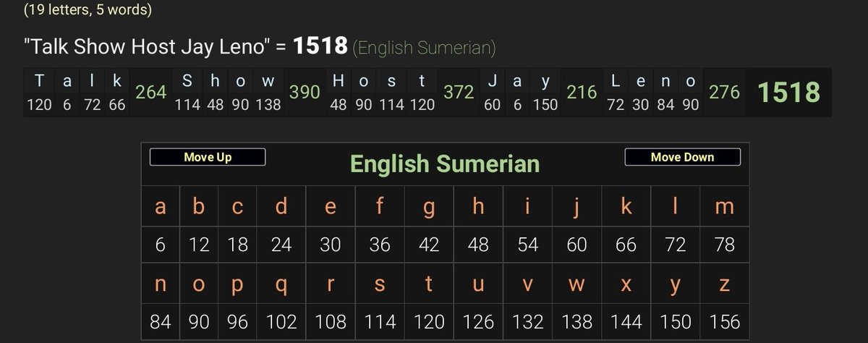Image resolution: width=868 pixels, height=343 pixels.
Task: Click table value 18 under letter c
Action: pos(237,245)
